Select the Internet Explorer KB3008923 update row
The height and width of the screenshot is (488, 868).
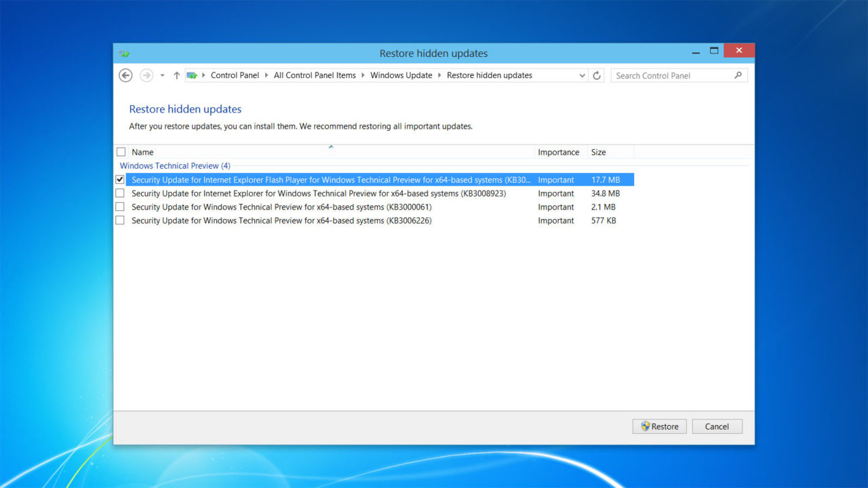[x=380, y=193]
